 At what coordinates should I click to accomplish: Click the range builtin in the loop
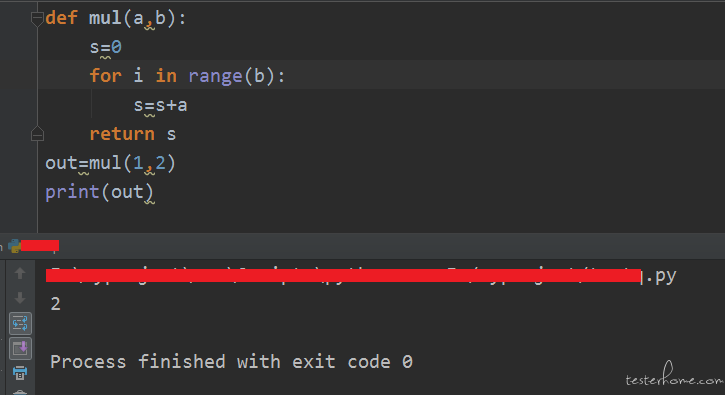[x=215, y=76]
